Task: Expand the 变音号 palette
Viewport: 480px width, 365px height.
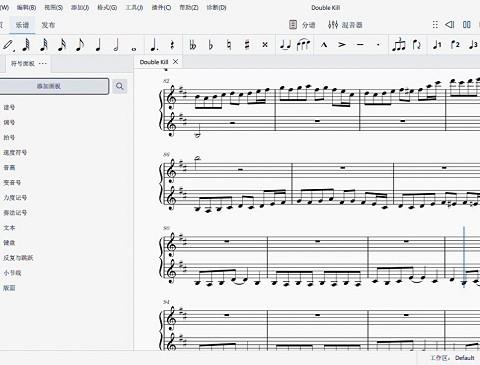Action: pyautogui.click(x=12, y=183)
